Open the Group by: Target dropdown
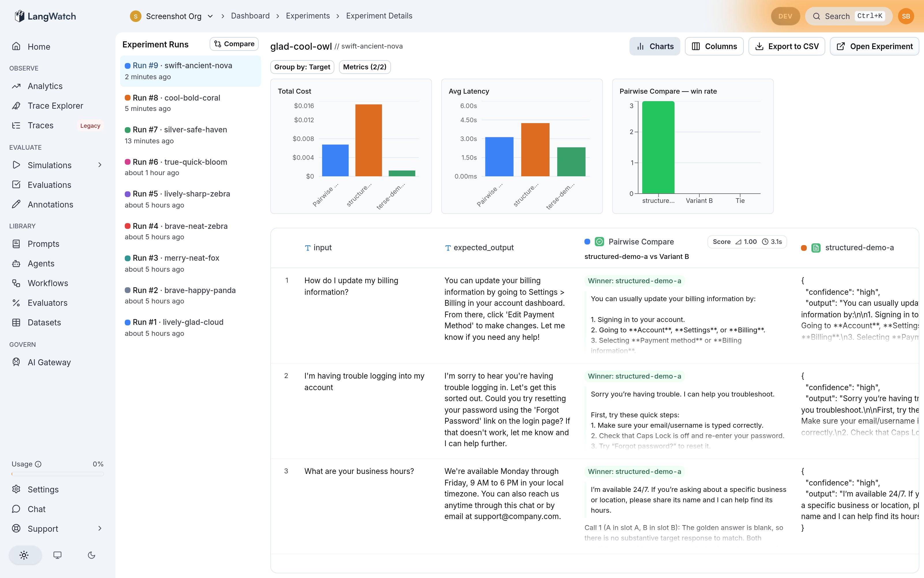Screen dimensions: 924x578 [x=302, y=67]
